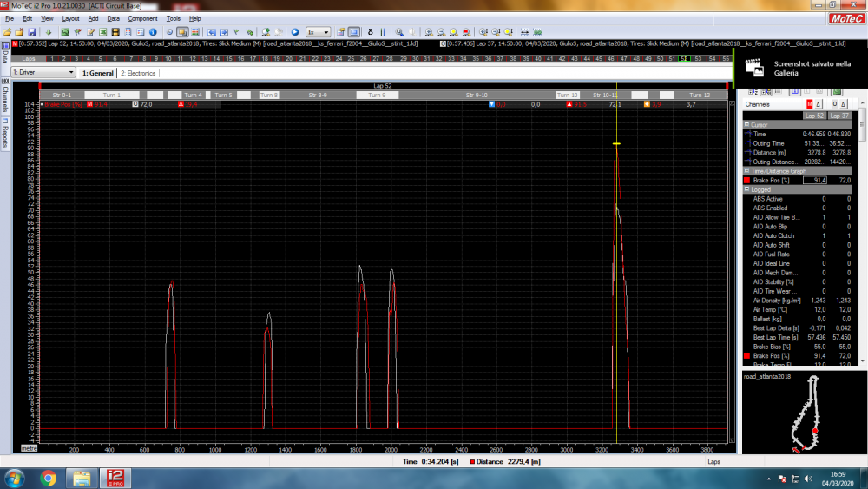The width and height of the screenshot is (868, 489).
Task: Collapse the Cursor section
Action: (746, 124)
